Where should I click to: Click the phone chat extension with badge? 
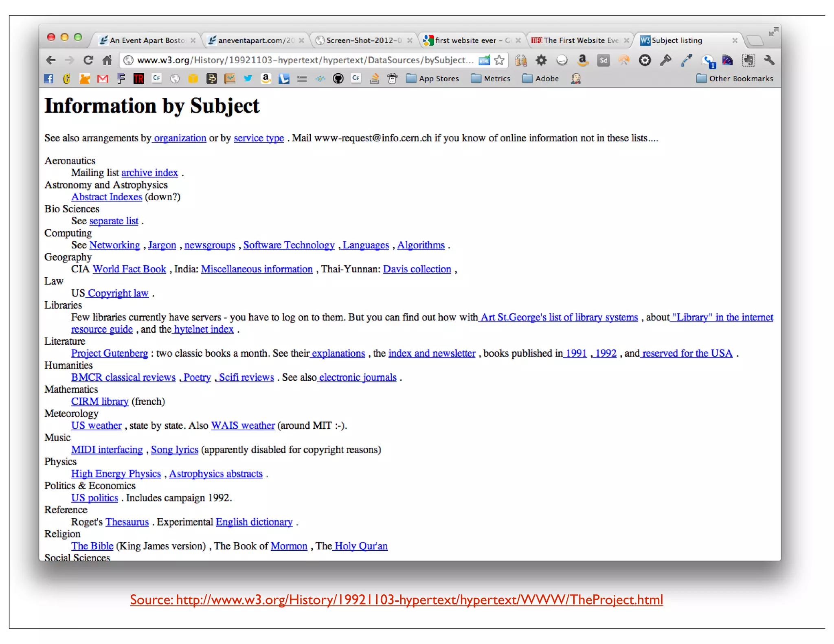point(709,61)
